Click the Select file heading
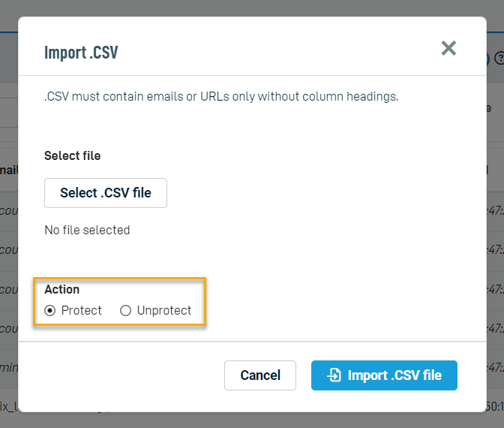504x428 pixels. 72,155
